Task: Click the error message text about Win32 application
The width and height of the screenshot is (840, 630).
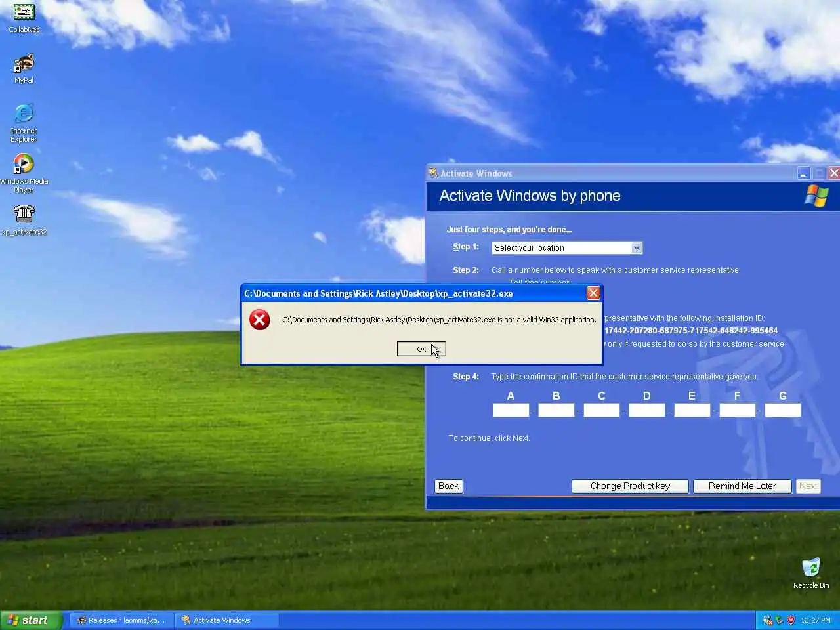Action: (x=439, y=320)
